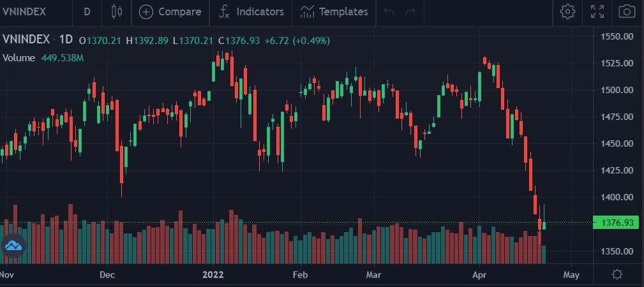644x287 pixels.
Task: Click the Compare plus icon
Action: tap(146, 11)
